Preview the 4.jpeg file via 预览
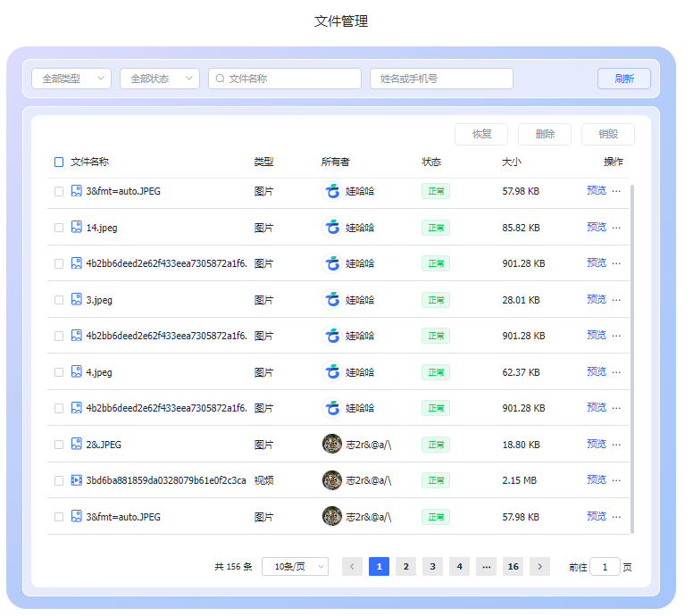The height and width of the screenshot is (616, 693). point(597,371)
